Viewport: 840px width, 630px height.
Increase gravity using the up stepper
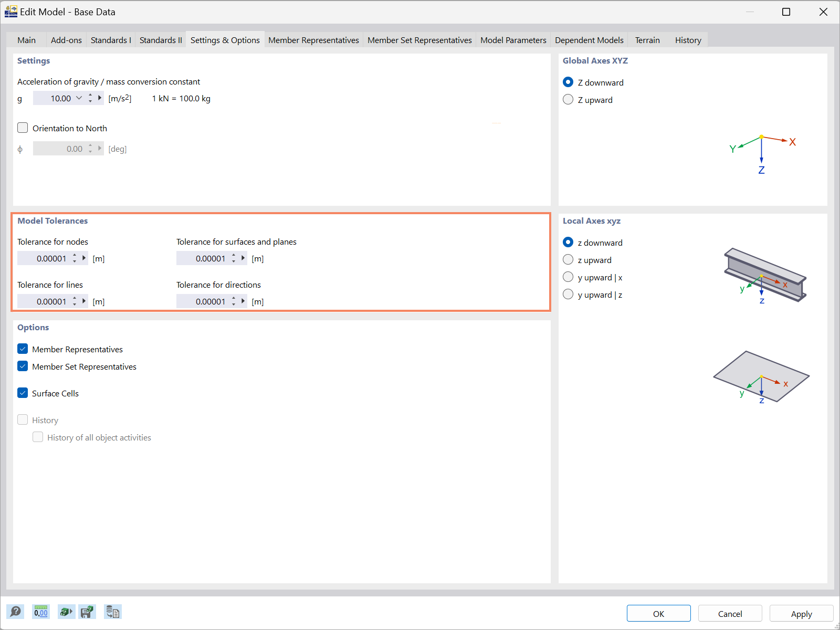pos(90,95)
